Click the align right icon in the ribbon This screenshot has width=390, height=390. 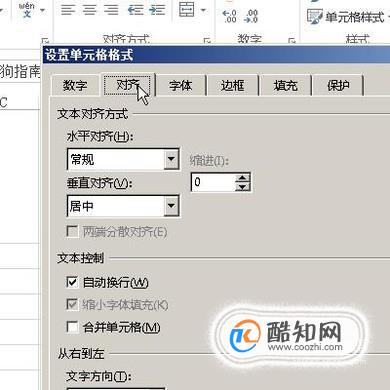coord(111,10)
